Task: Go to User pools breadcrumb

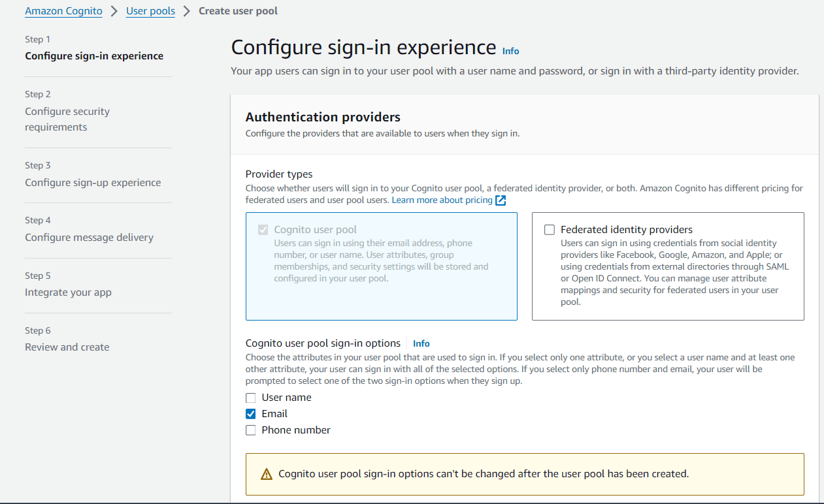Action: click(x=150, y=11)
